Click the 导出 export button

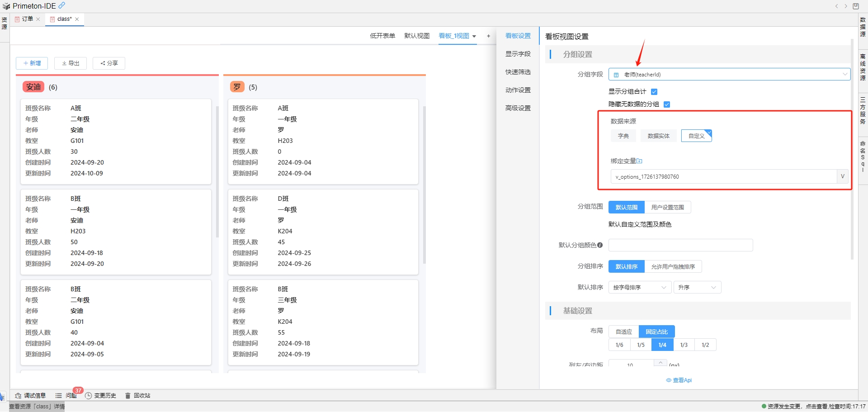pyautogui.click(x=71, y=63)
